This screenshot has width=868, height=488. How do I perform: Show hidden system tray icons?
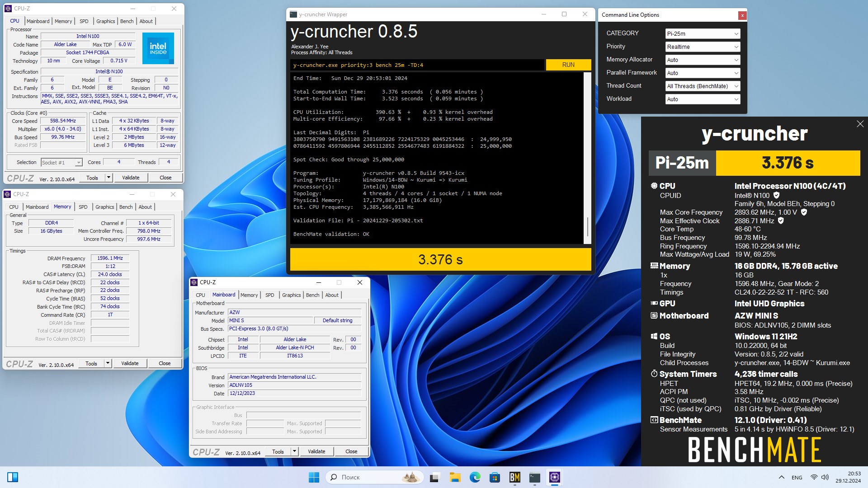[x=781, y=477]
